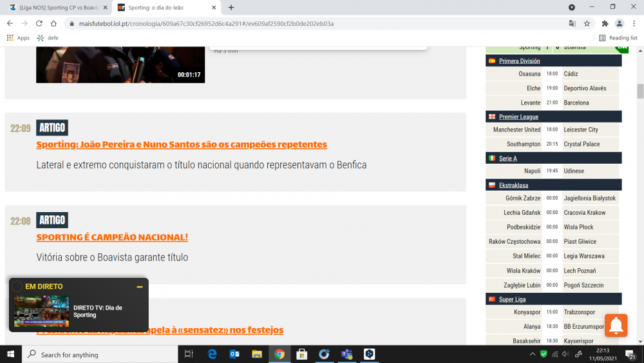Open the Reading list
The height and width of the screenshot is (363, 644).
618,38
